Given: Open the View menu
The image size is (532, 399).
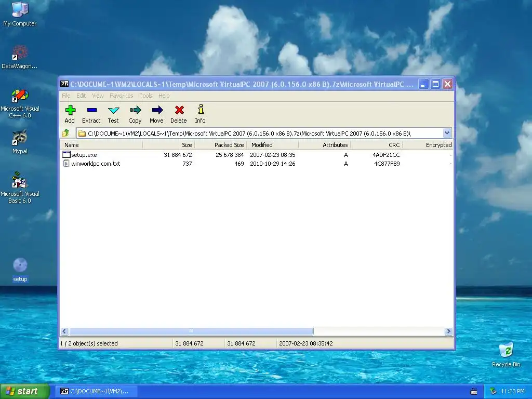Looking at the screenshot, I should click(x=98, y=96).
